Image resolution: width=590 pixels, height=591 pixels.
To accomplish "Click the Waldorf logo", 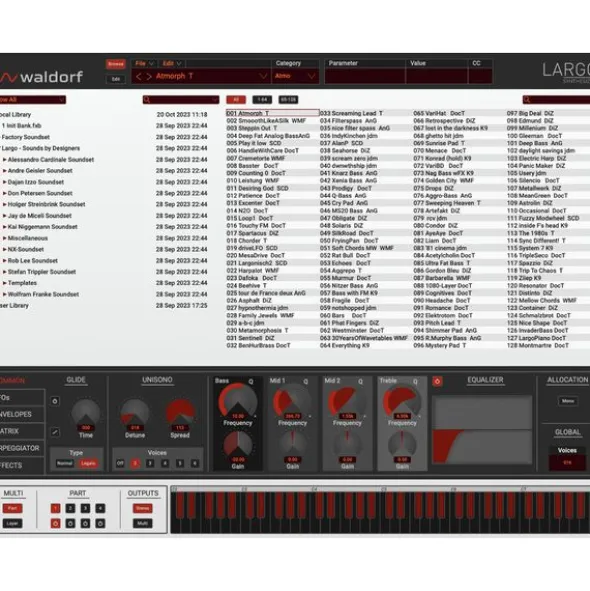I will [41, 77].
